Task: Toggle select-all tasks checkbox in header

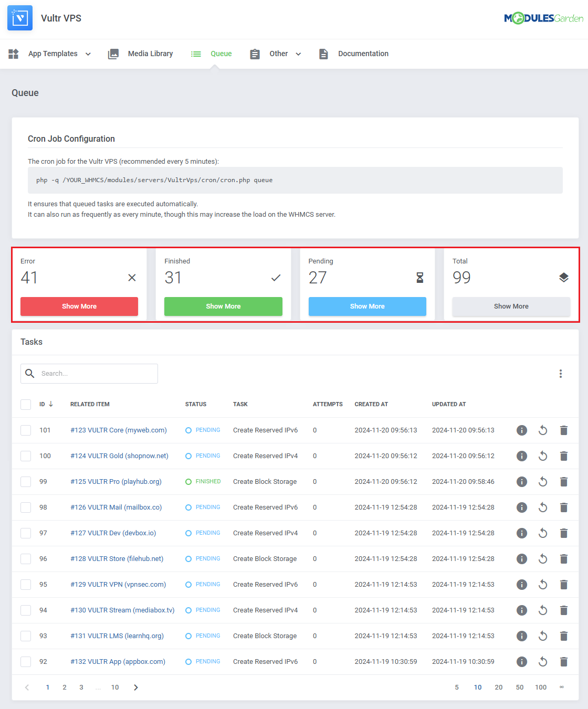Action: (26, 404)
